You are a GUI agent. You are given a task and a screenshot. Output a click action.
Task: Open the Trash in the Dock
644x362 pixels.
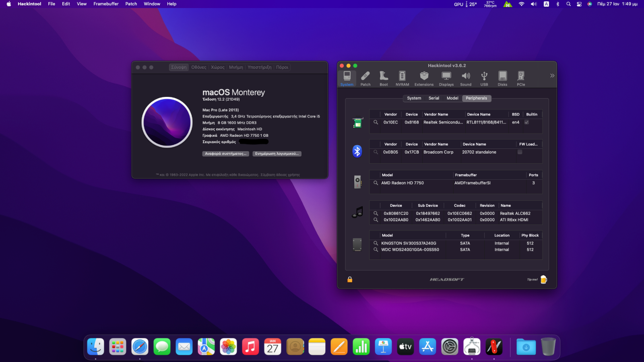pos(548,347)
